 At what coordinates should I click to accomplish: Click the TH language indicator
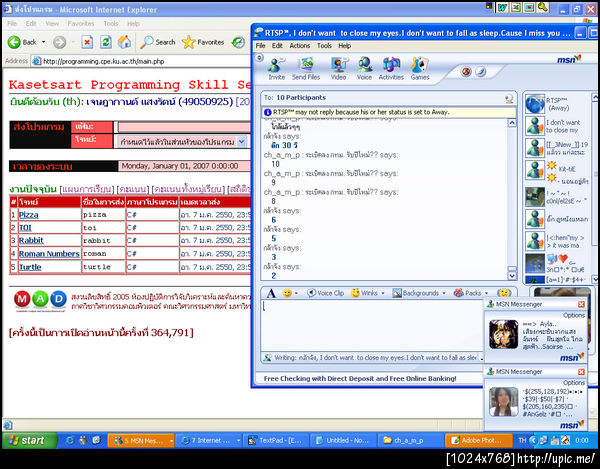click(x=522, y=440)
